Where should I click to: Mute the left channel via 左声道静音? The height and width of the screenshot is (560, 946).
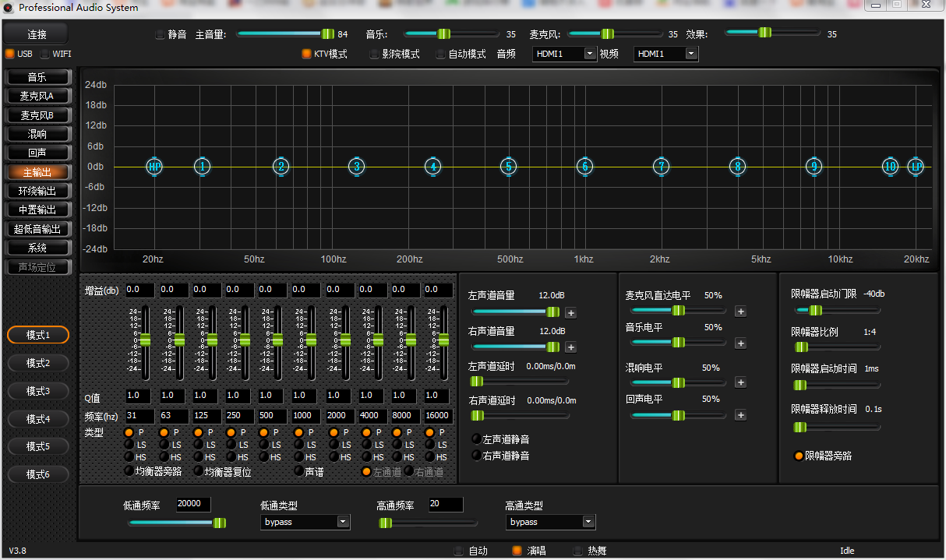pyautogui.click(x=477, y=440)
